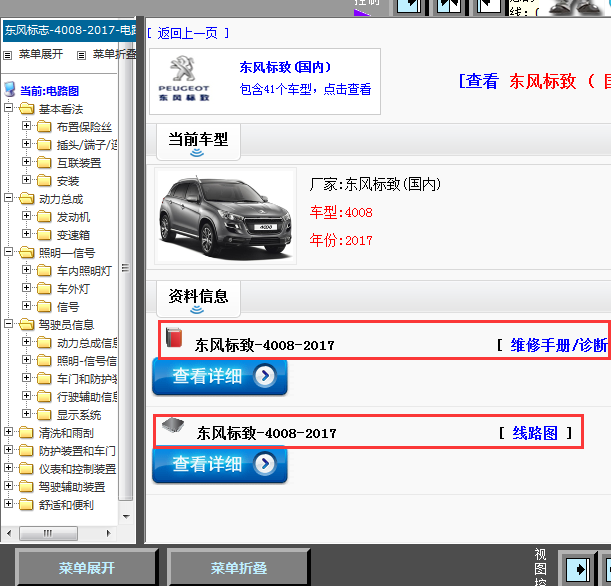Click 返回上一页 link

tap(188, 34)
